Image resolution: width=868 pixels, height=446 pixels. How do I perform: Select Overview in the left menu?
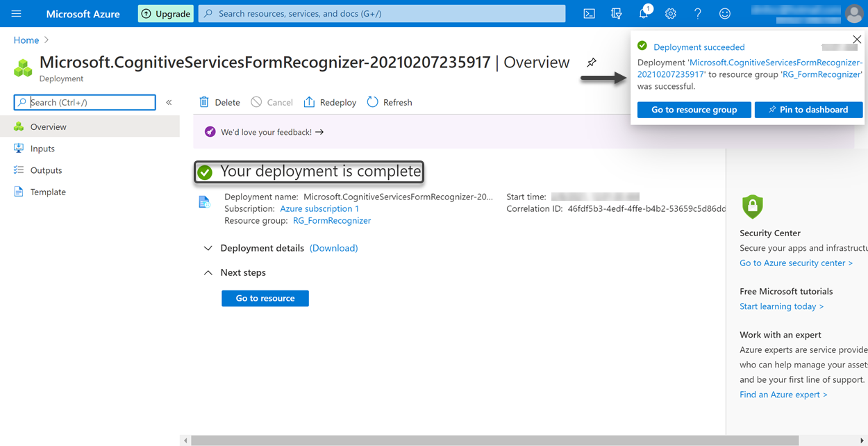pyautogui.click(x=90, y=126)
